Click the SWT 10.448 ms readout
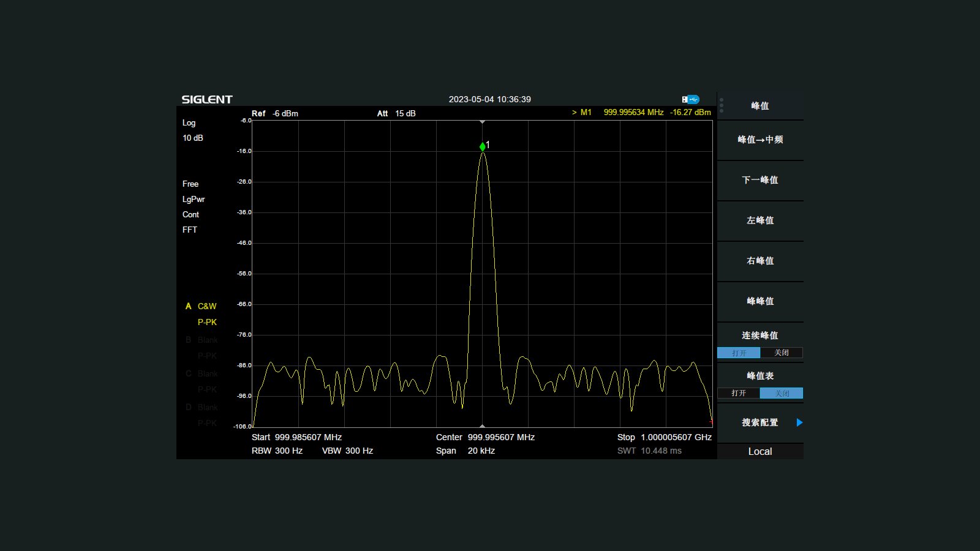Screen dimensions: 980x551 click(x=649, y=451)
